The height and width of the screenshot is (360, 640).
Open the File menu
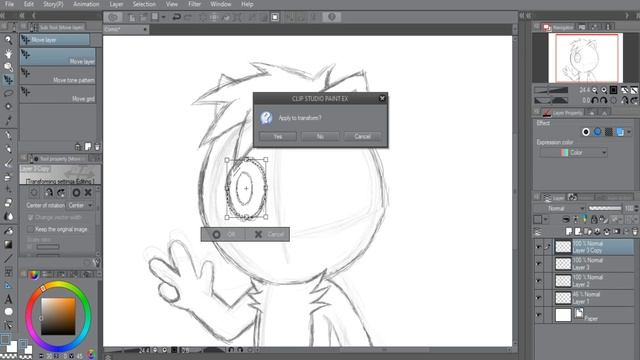tap(9, 4)
